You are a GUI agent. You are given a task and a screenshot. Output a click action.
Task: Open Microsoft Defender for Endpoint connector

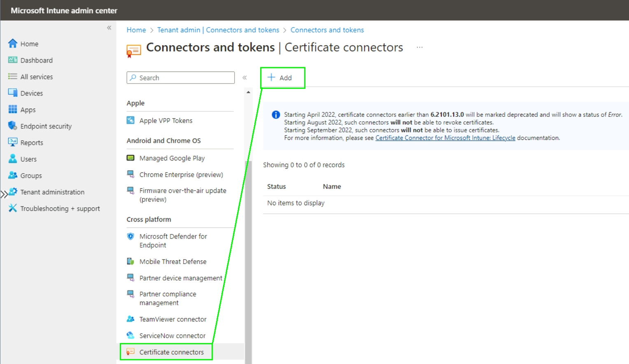click(x=173, y=241)
